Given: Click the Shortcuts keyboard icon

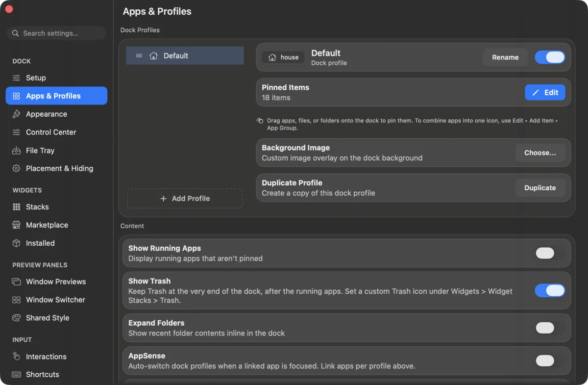Looking at the screenshot, I should [16, 375].
